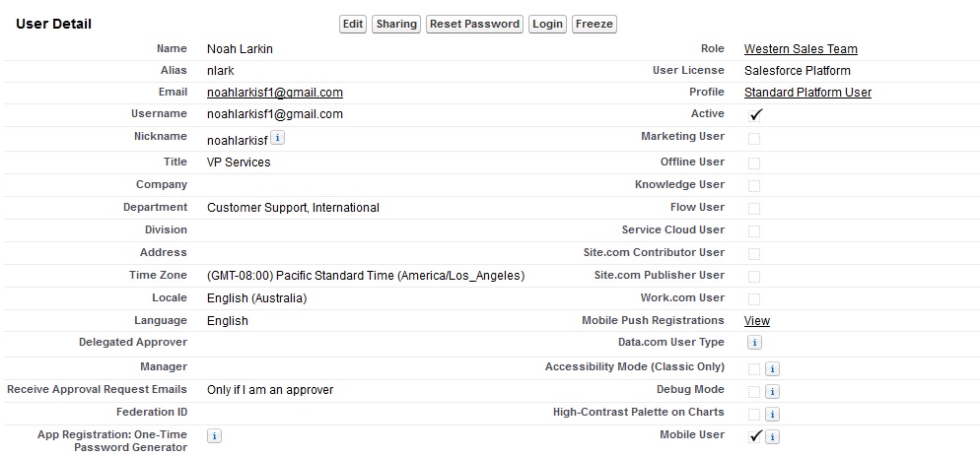This screenshot has height=456, width=980.
Task: Click the View link for Mobile Push Registrations
Action: tap(757, 321)
